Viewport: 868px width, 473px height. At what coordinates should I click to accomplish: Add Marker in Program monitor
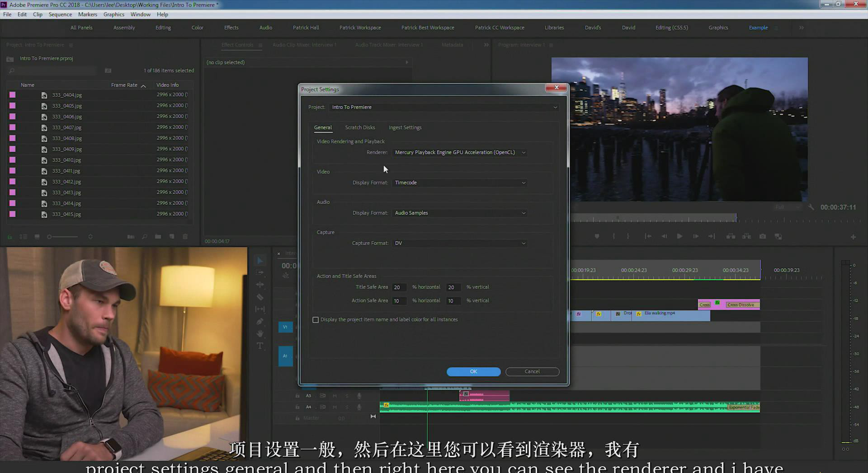pos(597,236)
